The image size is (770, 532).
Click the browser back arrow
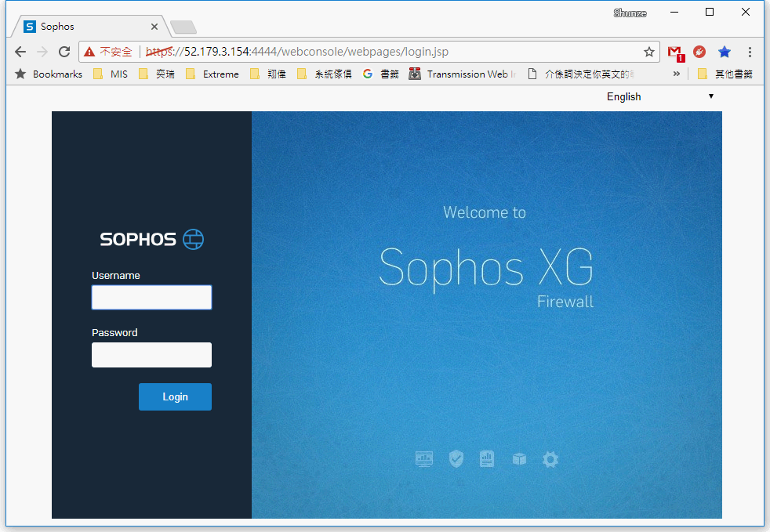click(x=20, y=52)
